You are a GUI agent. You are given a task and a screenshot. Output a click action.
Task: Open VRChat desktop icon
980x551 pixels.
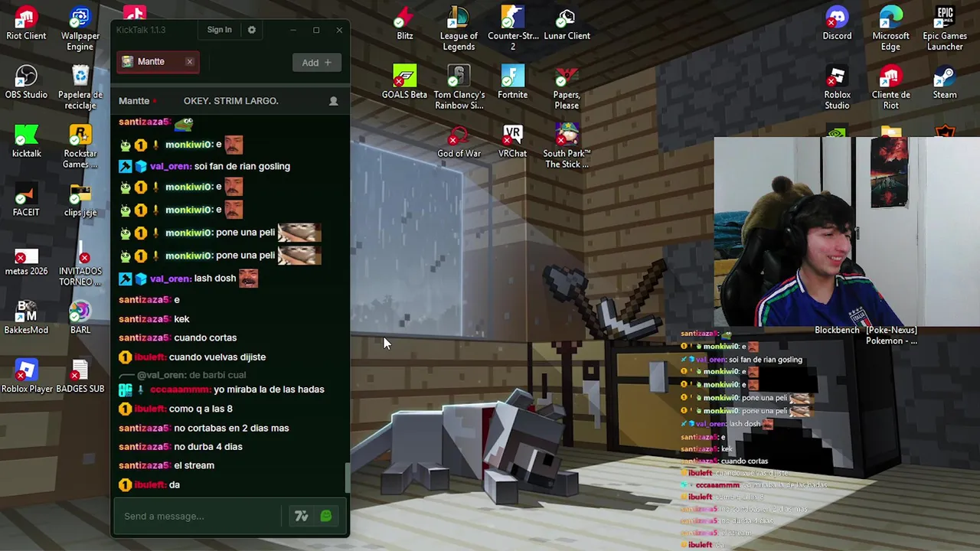[x=513, y=142]
